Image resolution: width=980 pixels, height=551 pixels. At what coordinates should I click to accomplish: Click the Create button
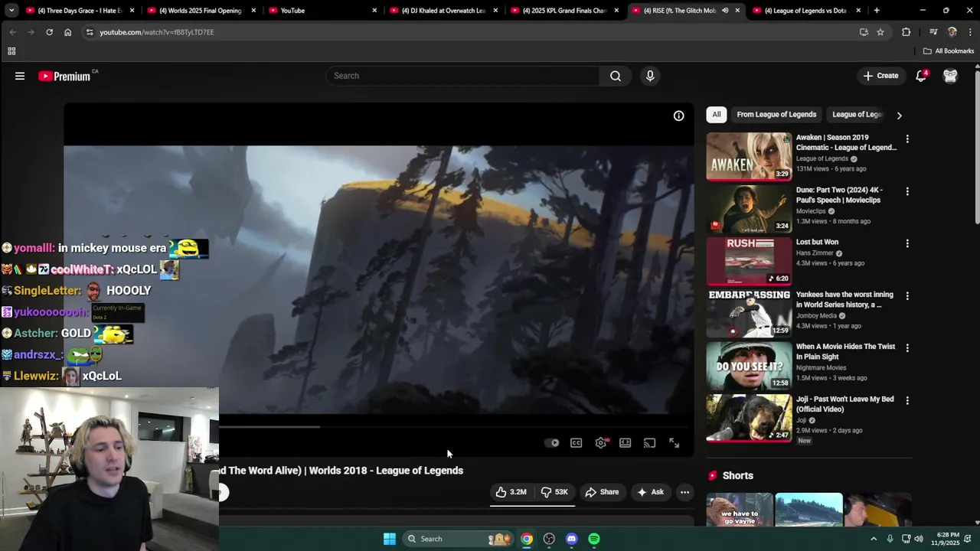pos(880,76)
